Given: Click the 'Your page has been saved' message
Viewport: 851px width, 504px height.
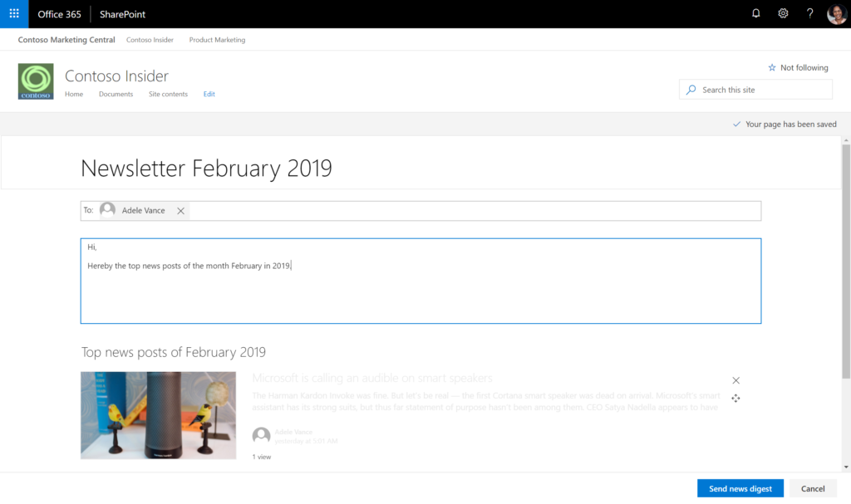Looking at the screenshot, I should 791,125.
